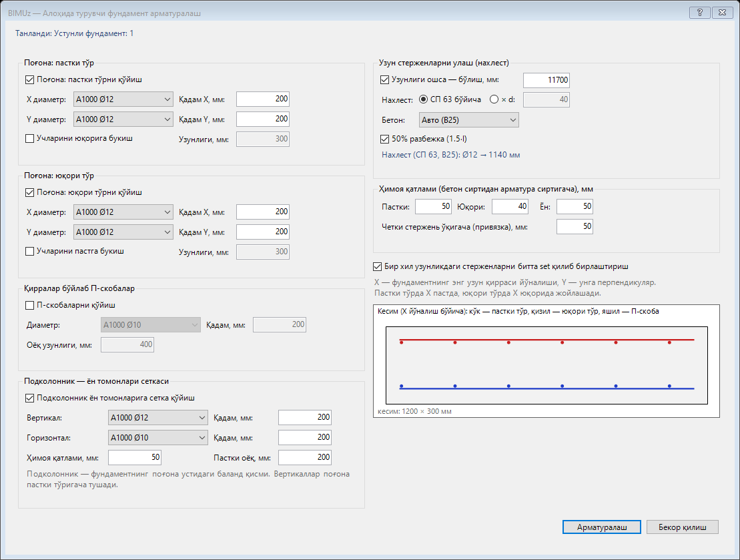
Task: Click split length field showing 11700
Action: [x=546, y=80]
